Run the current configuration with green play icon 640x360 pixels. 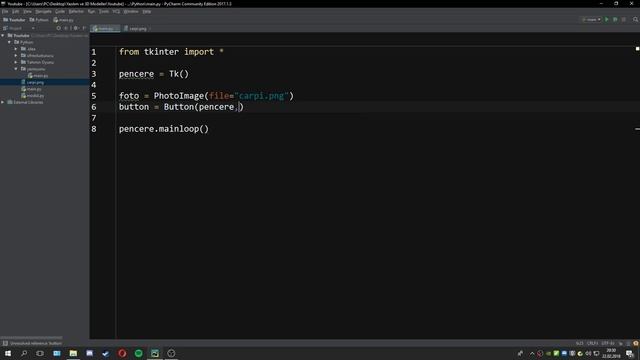click(x=607, y=20)
